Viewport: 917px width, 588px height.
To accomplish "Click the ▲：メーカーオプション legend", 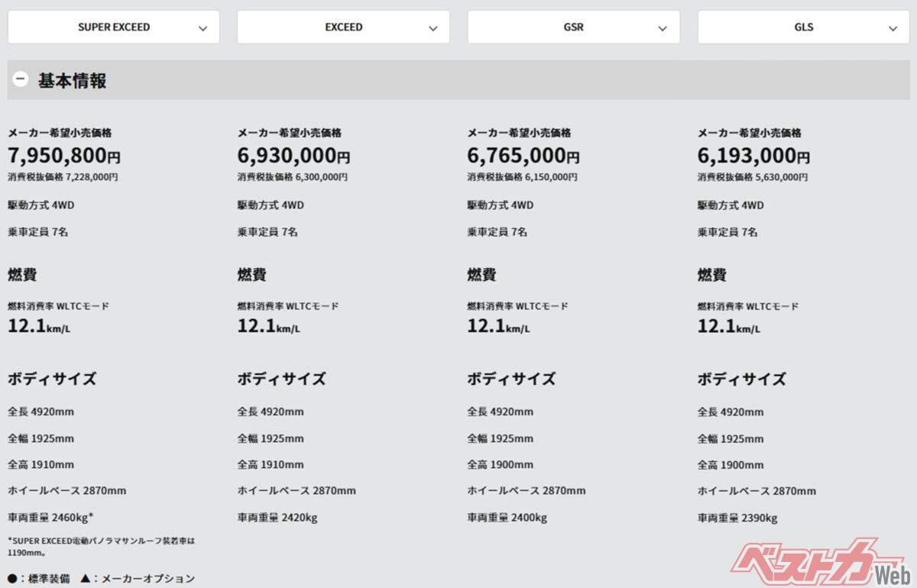I will [x=138, y=579].
